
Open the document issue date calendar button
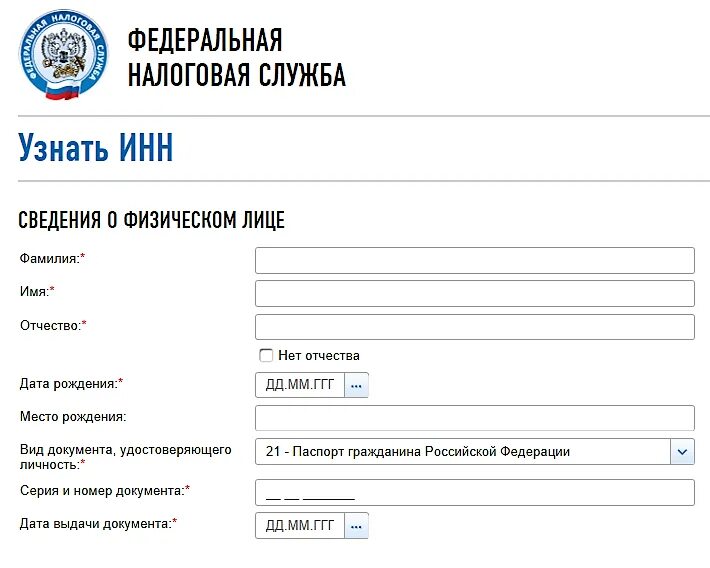(357, 525)
